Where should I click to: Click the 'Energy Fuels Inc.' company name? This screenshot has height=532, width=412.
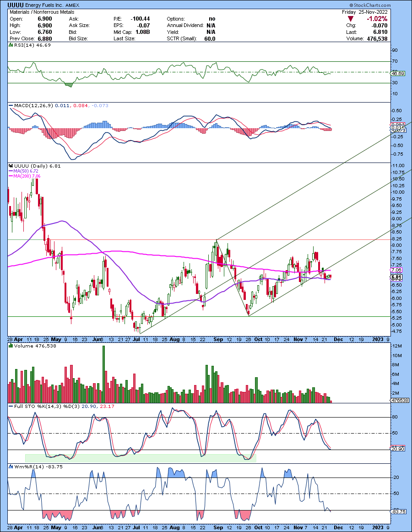point(44,5)
